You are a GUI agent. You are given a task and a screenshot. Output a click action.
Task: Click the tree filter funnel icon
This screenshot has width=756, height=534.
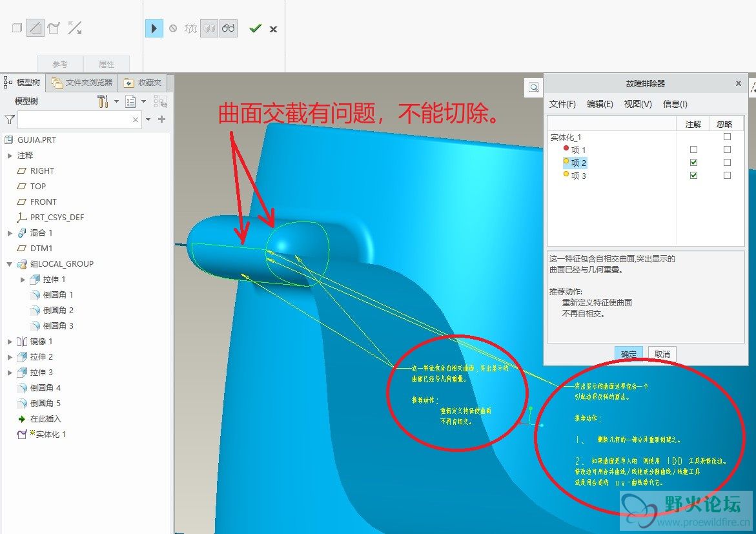(x=9, y=119)
